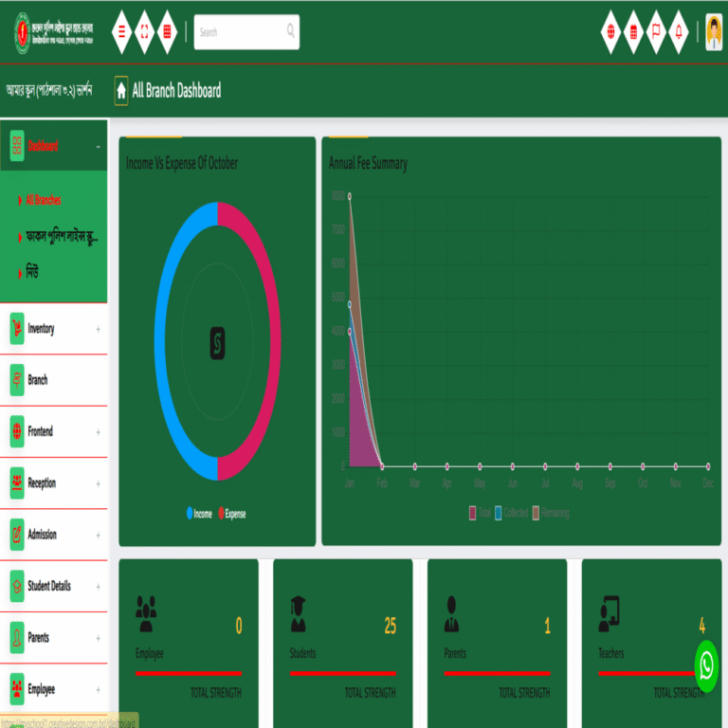Click the home icon beside All Branch Dashboard
The height and width of the screenshot is (728, 728).
[x=121, y=90]
